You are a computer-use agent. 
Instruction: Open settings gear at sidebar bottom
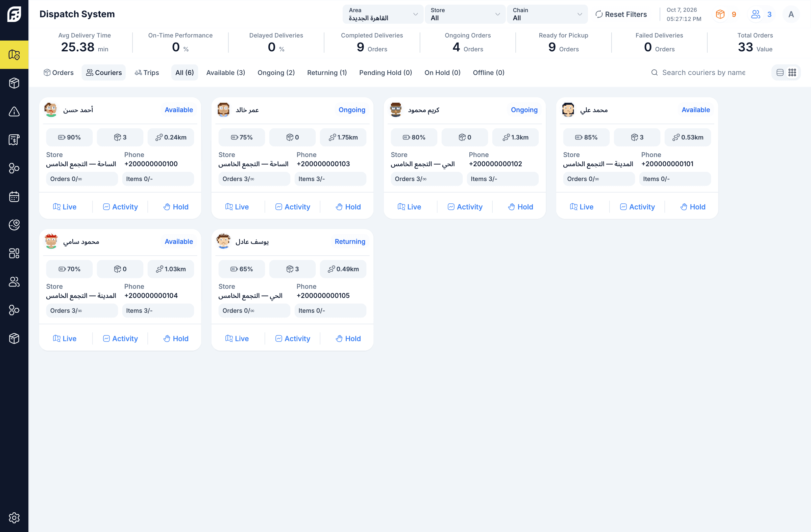click(x=14, y=518)
